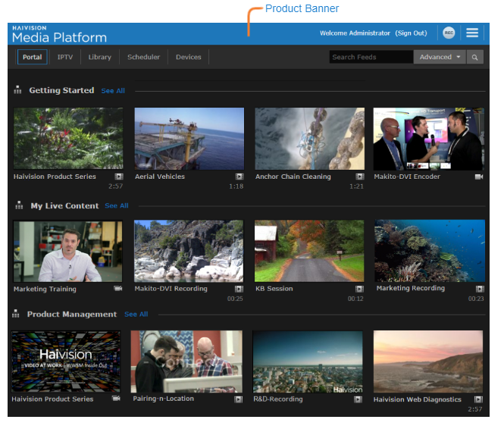
Task: Play the KB Session thumbnail
Action: (309, 251)
